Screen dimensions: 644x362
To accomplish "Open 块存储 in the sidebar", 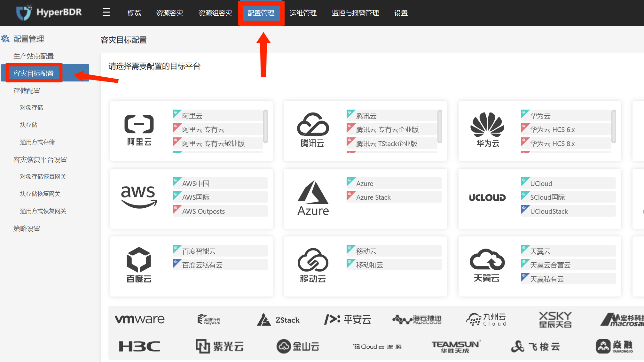I will tap(29, 125).
